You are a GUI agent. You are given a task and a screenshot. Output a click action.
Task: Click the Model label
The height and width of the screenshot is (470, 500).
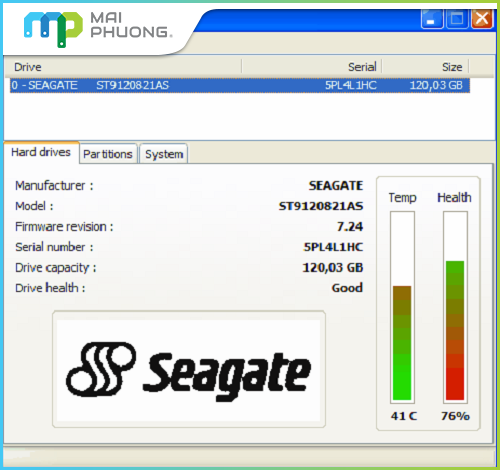pos(34,206)
